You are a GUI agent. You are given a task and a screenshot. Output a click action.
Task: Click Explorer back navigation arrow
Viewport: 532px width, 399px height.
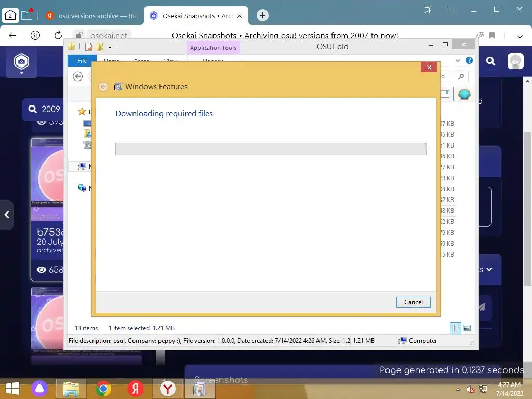pos(78,76)
